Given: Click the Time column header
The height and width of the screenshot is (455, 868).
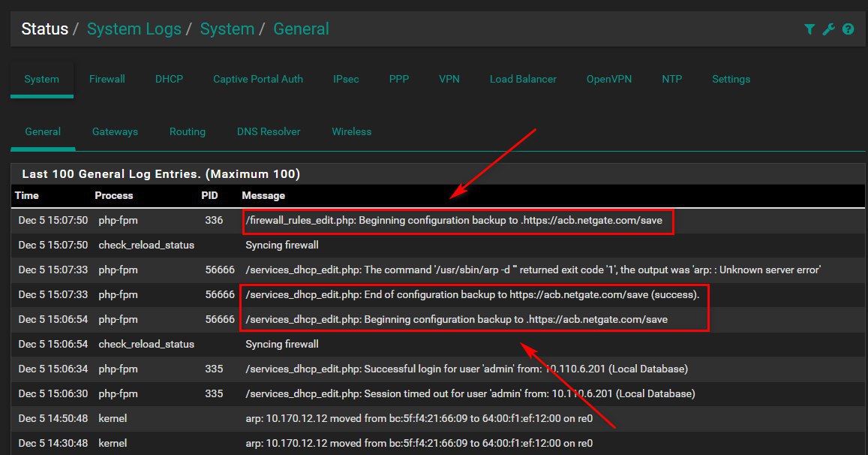Looking at the screenshot, I should tap(26, 196).
